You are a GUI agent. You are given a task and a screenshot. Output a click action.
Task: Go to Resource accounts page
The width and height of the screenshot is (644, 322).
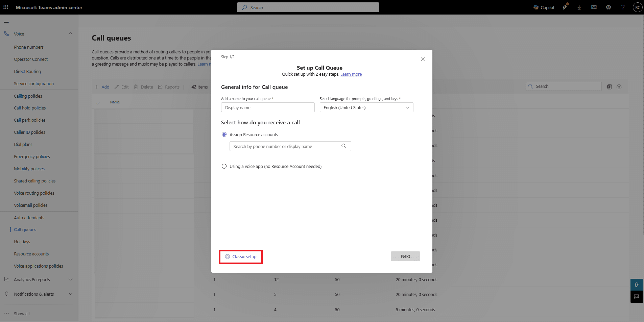pyautogui.click(x=31, y=254)
